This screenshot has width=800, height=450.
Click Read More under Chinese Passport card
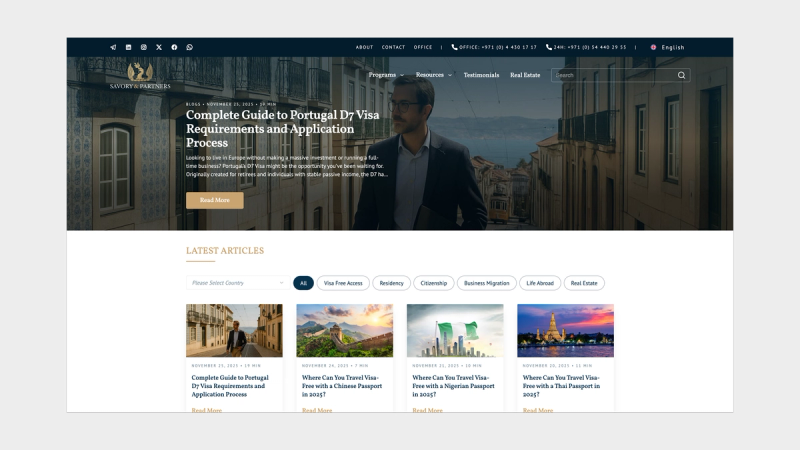317,410
